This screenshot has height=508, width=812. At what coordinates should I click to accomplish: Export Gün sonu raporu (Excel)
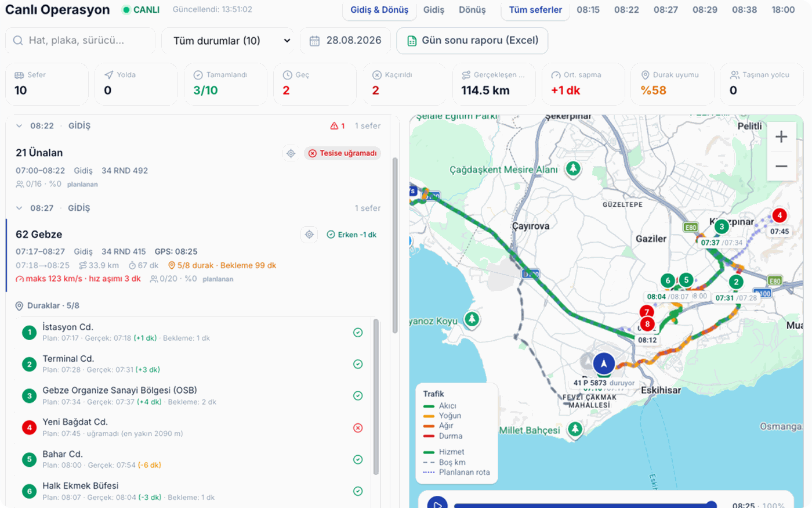tap(472, 41)
